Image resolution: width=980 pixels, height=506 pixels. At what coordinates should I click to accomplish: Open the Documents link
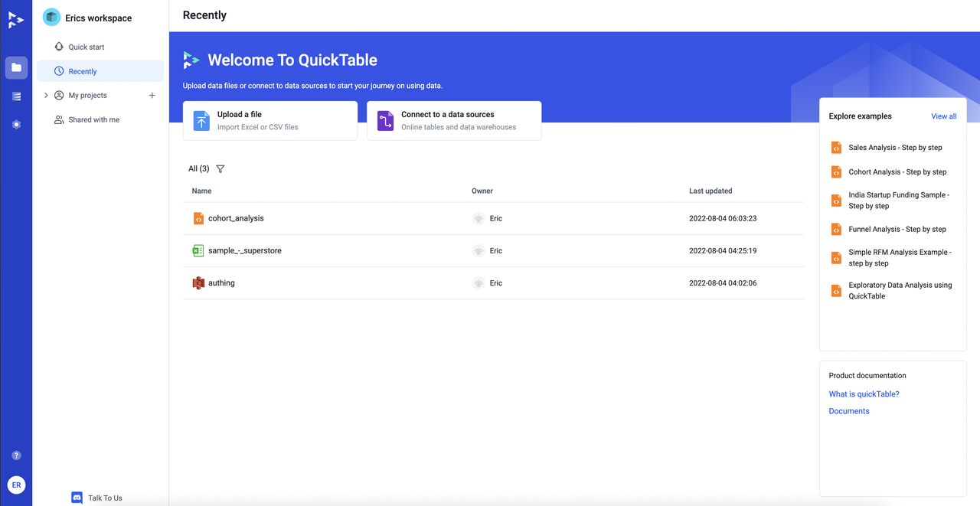pos(849,411)
